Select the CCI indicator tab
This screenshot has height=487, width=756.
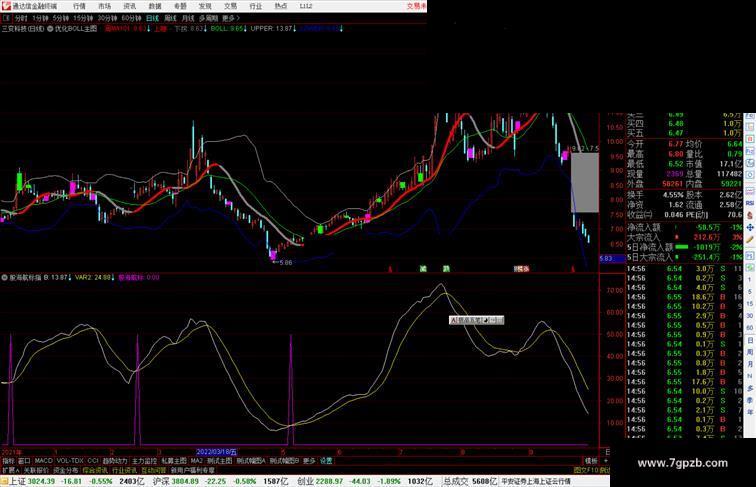pos(93,461)
